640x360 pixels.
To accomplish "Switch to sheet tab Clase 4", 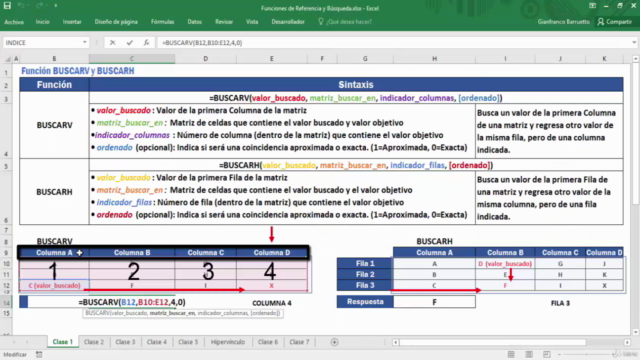I will [157, 342].
